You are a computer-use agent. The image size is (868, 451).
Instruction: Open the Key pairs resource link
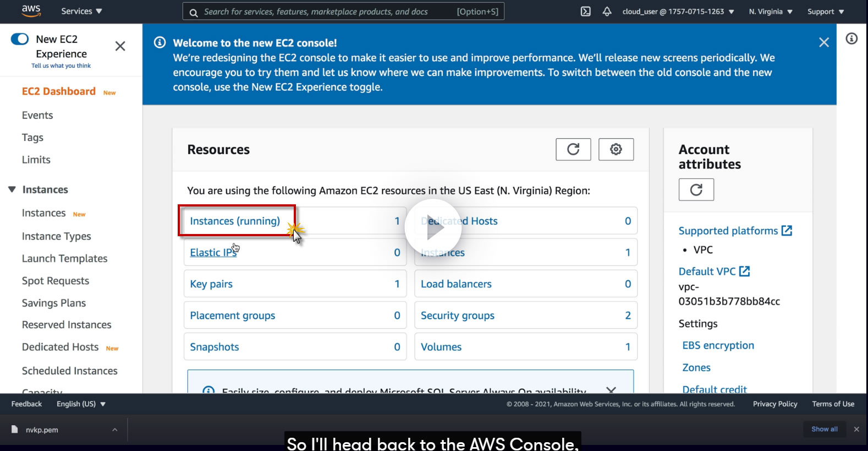point(211,284)
